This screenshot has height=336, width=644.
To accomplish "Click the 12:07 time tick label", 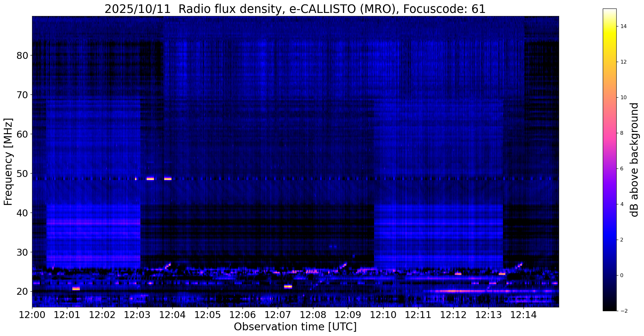I will click(x=278, y=315).
